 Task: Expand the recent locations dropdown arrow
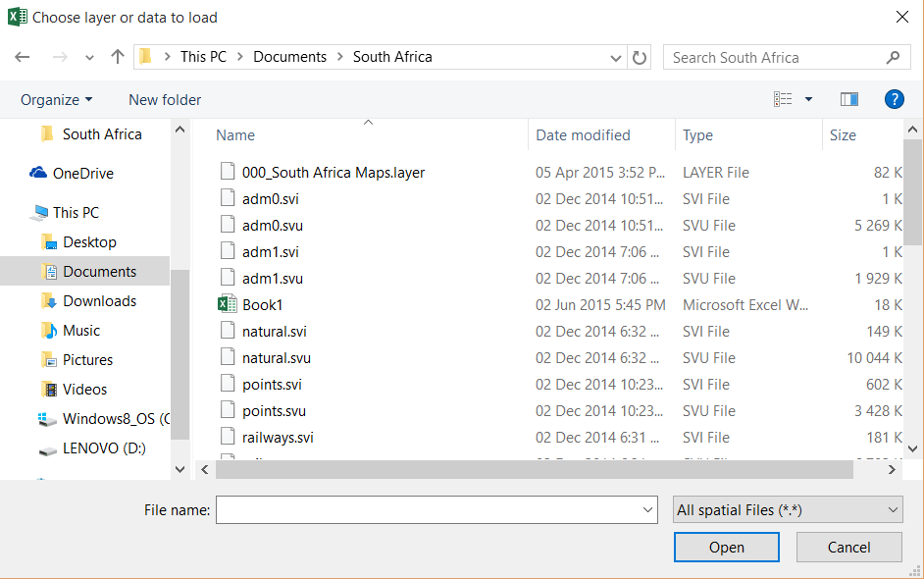(x=89, y=57)
